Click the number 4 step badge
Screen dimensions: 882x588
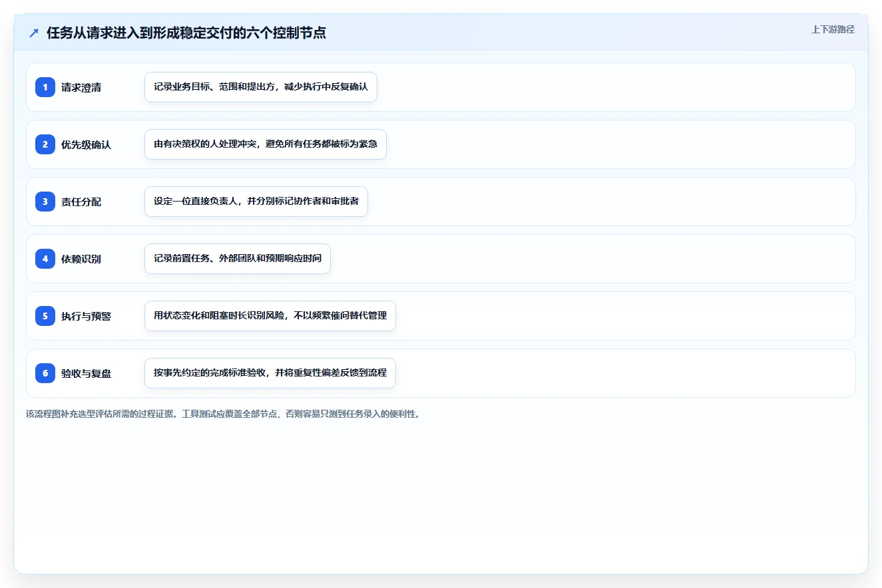point(45,259)
